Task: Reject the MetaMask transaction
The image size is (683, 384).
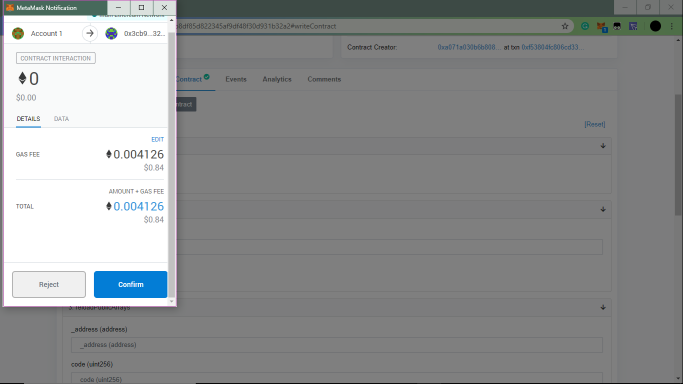Action: [49, 284]
